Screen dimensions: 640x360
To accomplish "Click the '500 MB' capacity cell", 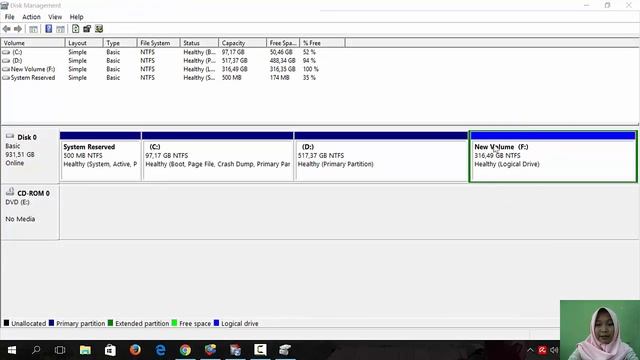I will click(x=231, y=78).
